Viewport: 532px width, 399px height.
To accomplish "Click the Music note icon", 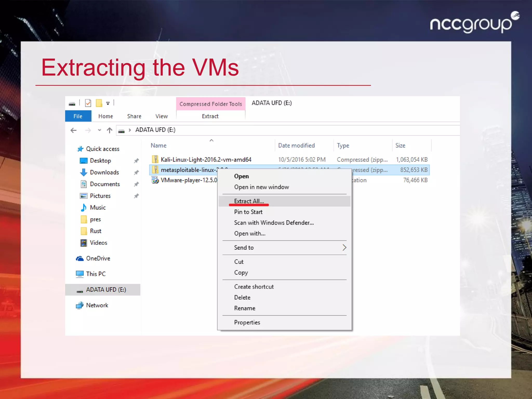I will (84, 207).
